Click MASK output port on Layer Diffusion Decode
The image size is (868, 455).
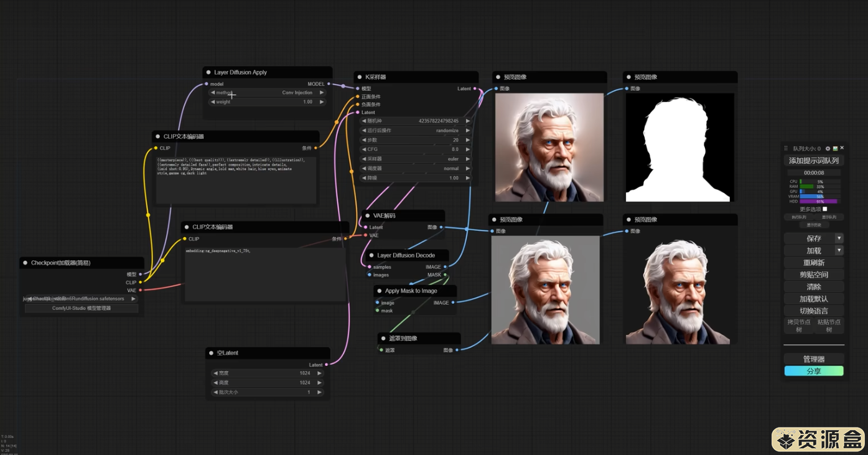tap(445, 274)
